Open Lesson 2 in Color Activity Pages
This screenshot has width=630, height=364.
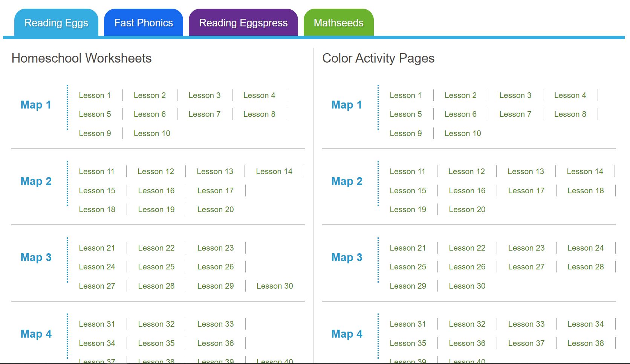click(460, 95)
